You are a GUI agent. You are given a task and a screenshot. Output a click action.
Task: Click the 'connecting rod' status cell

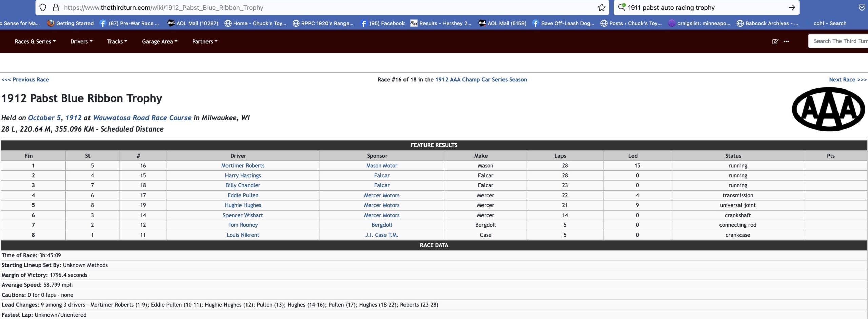[738, 225]
